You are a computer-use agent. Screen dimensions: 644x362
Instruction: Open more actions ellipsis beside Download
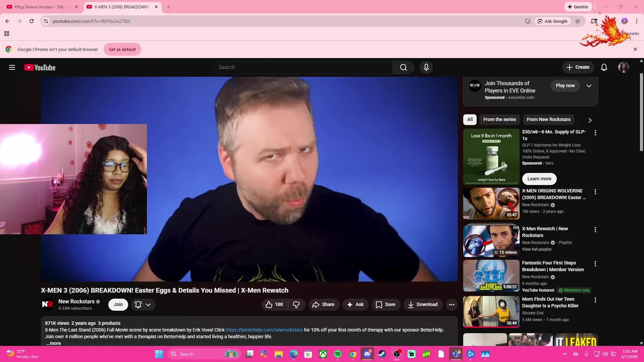[452, 304]
